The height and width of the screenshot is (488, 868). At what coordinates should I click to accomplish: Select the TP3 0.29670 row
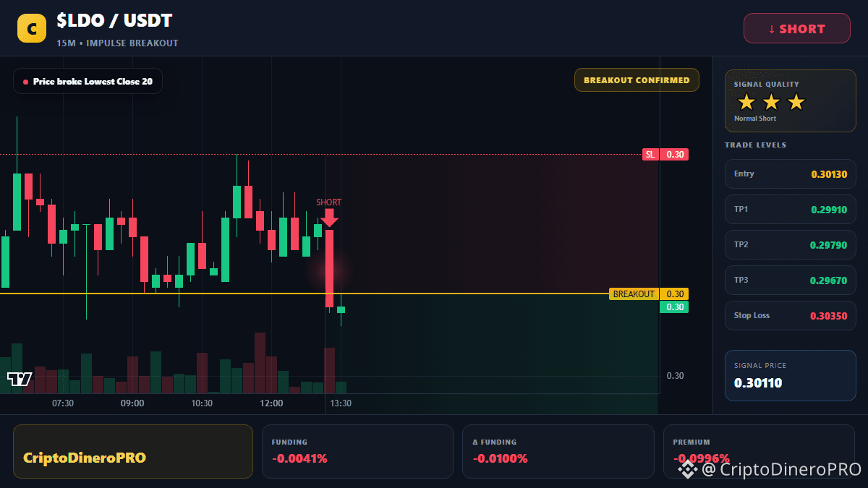pos(790,280)
